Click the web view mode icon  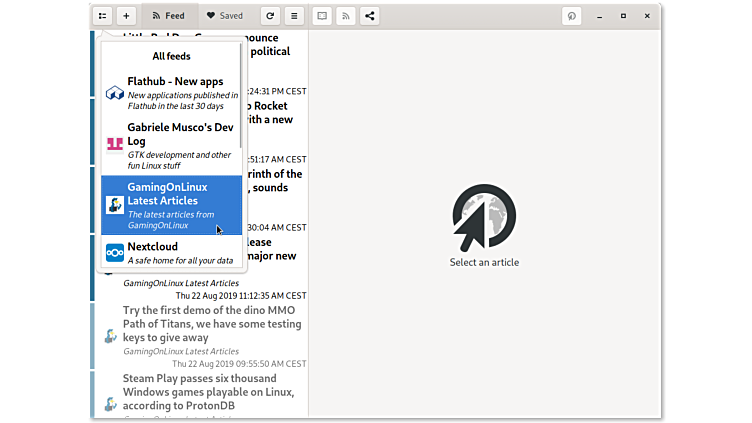pyautogui.click(x=322, y=16)
